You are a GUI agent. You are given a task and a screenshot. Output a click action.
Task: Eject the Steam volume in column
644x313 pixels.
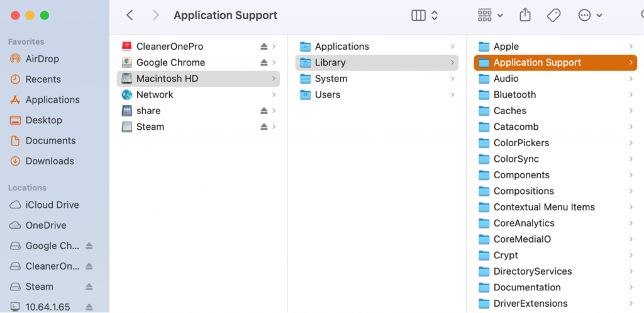[264, 127]
